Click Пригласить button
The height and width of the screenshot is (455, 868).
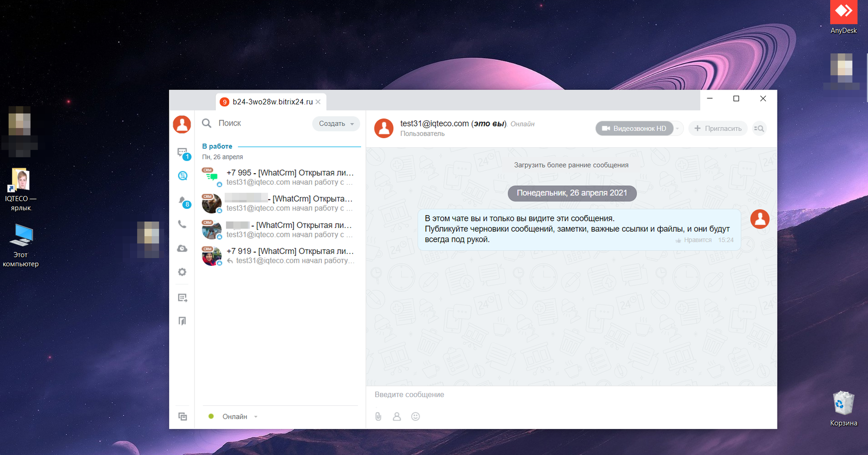click(718, 129)
